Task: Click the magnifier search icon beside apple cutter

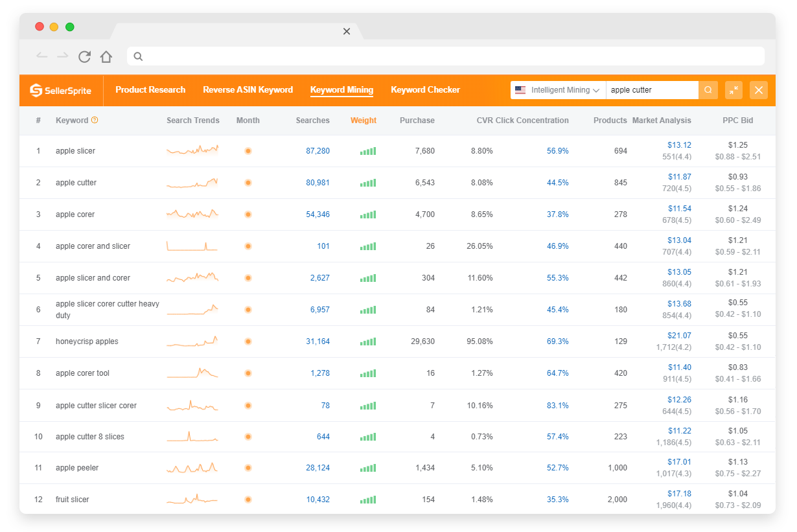Action: tap(708, 90)
